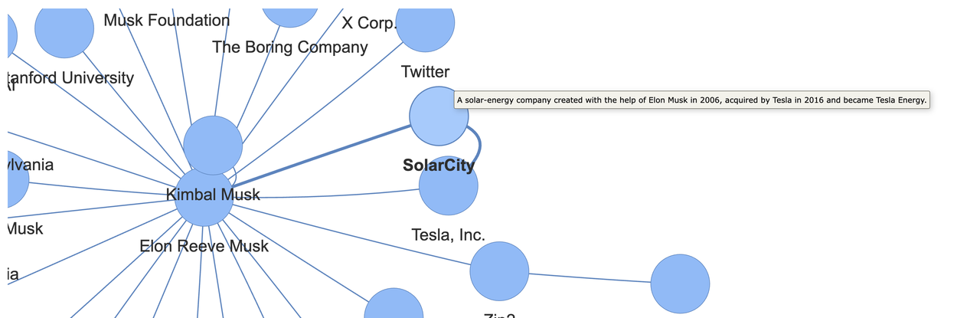Select the Tesla, Inc. node circle
This screenshot has height=318, width=980.
point(449,185)
